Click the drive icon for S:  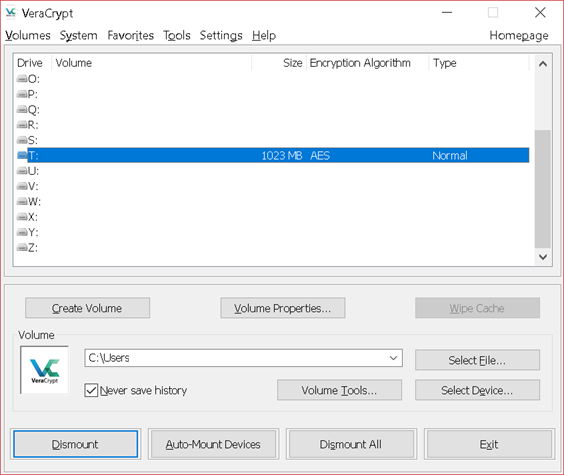22,140
